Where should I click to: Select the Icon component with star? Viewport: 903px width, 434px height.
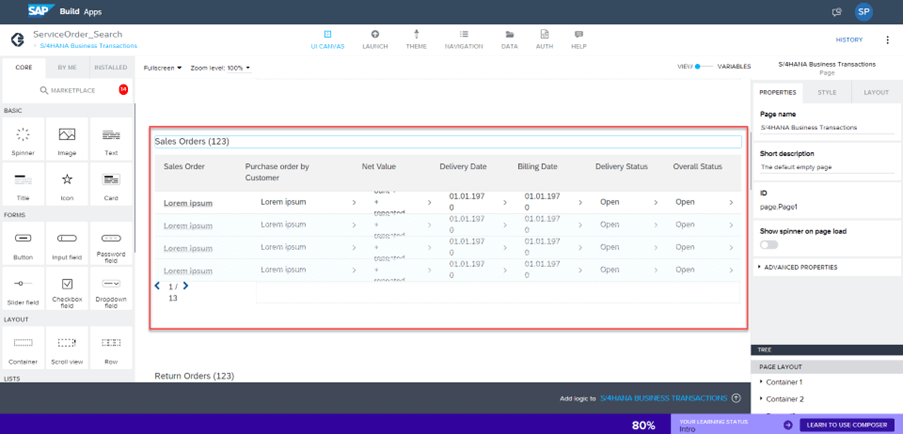pos(67,184)
